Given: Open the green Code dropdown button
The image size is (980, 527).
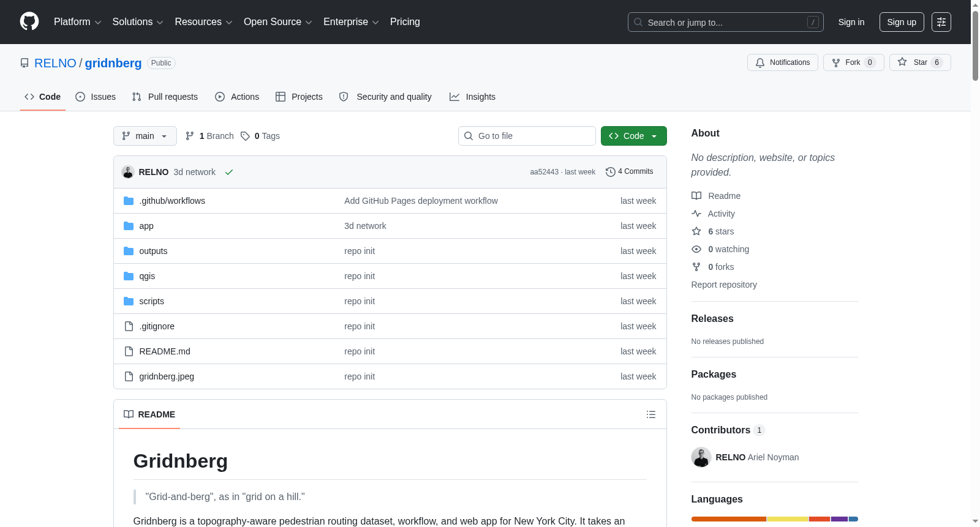Looking at the screenshot, I should (634, 136).
